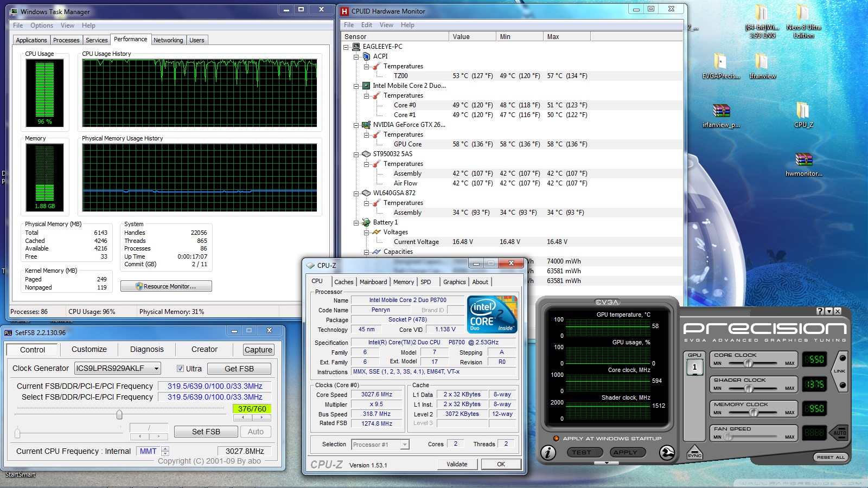
Task: Click the AUTO fan speed button in Precision
Action: coord(839,432)
